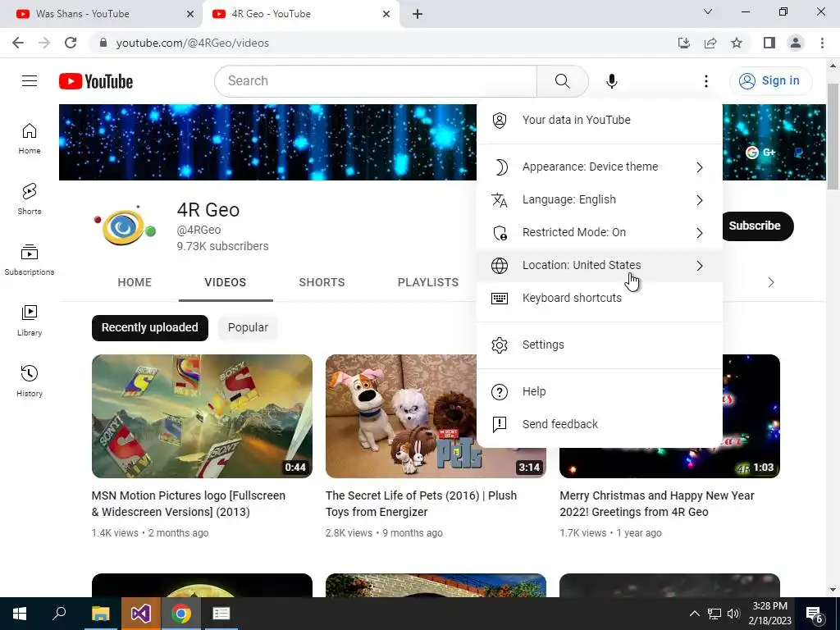Click the MSN Motion Pictures video thumbnail
The image size is (840, 630).
[x=202, y=416]
